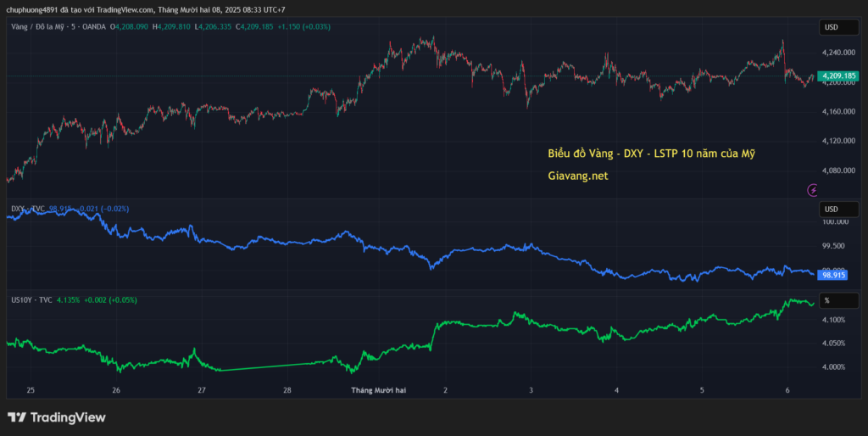Click the Tháng Mười hai date label
The height and width of the screenshot is (436, 868).
[x=379, y=389]
